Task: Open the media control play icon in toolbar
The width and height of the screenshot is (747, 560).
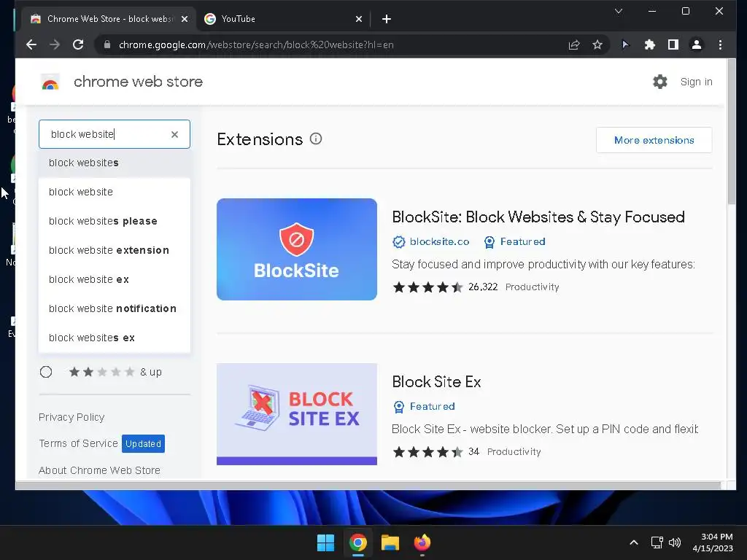Action: [625, 44]
